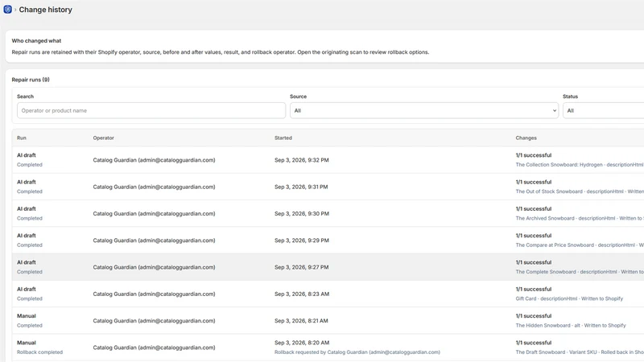
Task: Open the Status filter dropdown
Action: click(603, 110)
